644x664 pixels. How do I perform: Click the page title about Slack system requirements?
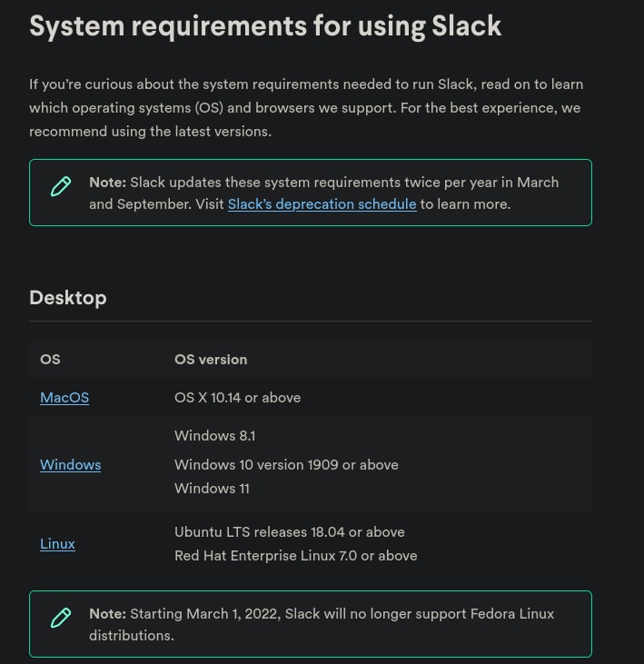click(264, 25)
